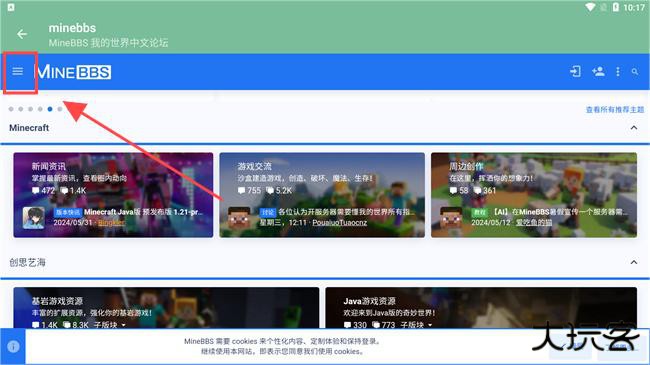Click the 1.4K reply count in 新闻资讯
Image resolution: width=650 pixels, height=365 pixels.
[x=78, y=191]
